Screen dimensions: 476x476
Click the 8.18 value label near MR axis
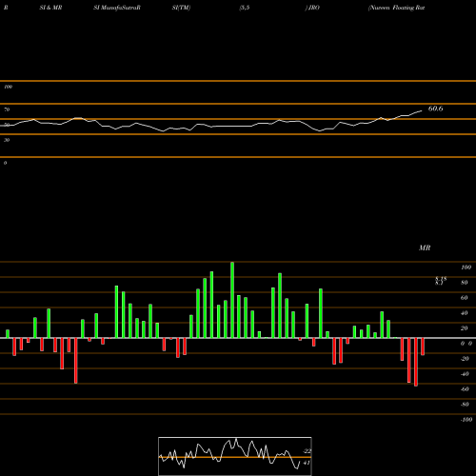[441, 279]
